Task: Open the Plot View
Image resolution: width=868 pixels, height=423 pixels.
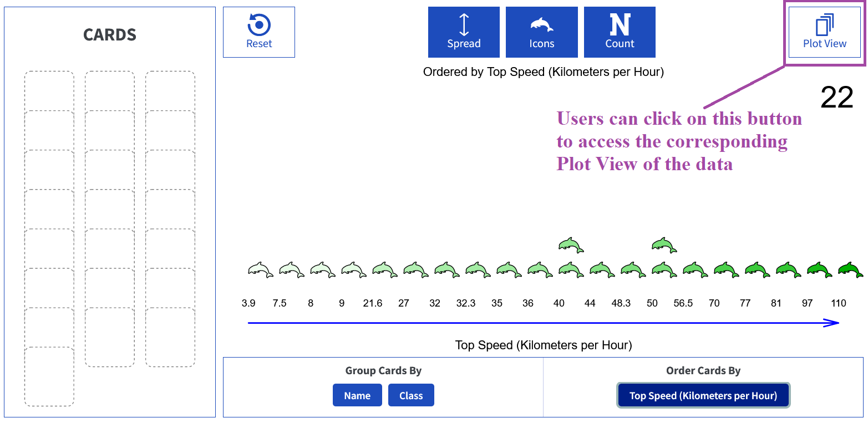Action: click(825, 32)
